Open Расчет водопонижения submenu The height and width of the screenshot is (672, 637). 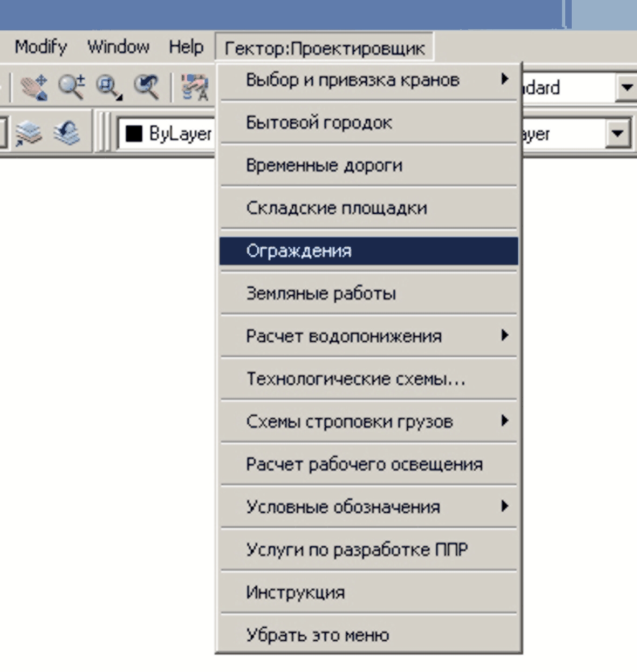coord(369,336)
